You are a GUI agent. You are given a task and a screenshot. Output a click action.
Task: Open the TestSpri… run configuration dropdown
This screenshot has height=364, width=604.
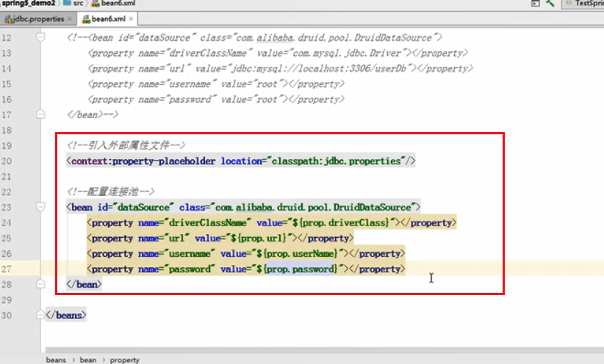583,4
